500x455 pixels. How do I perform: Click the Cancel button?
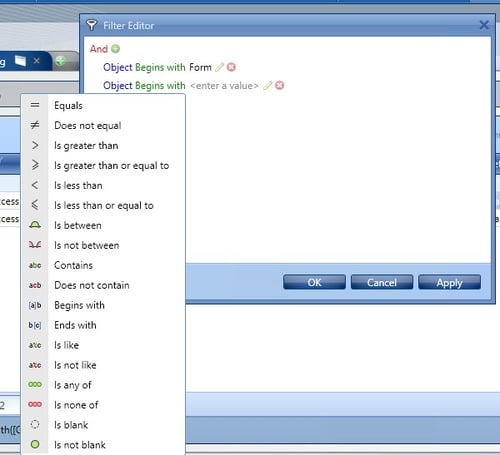coord(382,282)
